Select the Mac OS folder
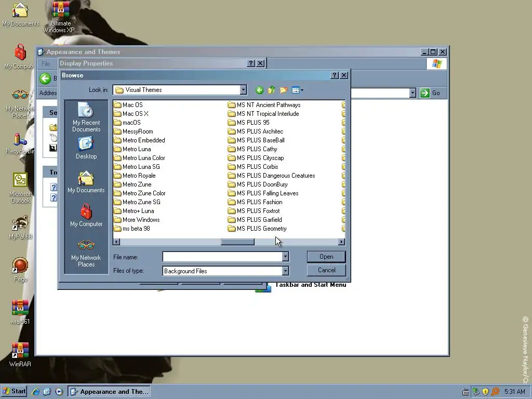 click(x=129, y=105)
